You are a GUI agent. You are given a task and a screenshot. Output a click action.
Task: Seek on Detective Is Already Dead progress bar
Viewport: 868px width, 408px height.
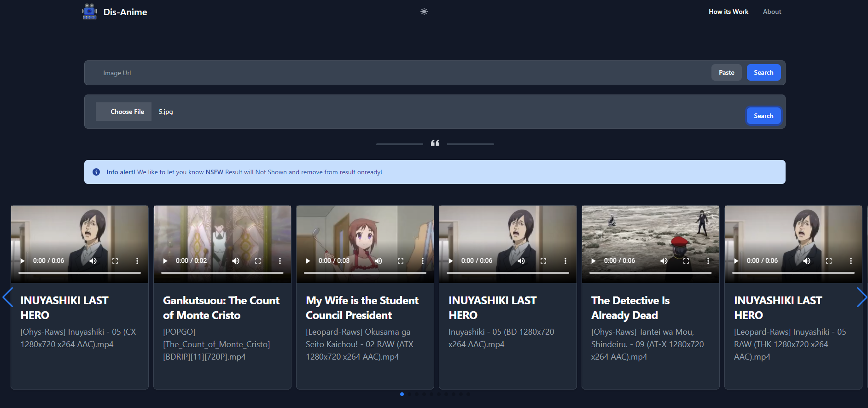[651, 273]
